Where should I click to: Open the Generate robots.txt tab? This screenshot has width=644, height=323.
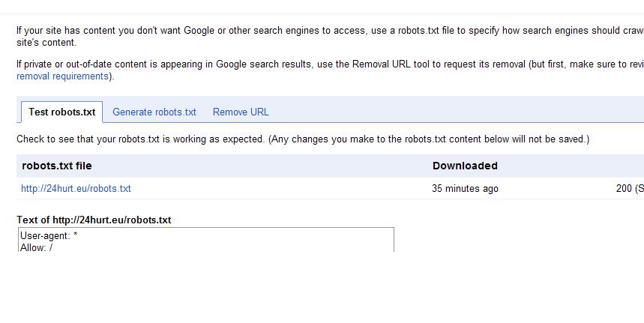click(x=154, y=112)
